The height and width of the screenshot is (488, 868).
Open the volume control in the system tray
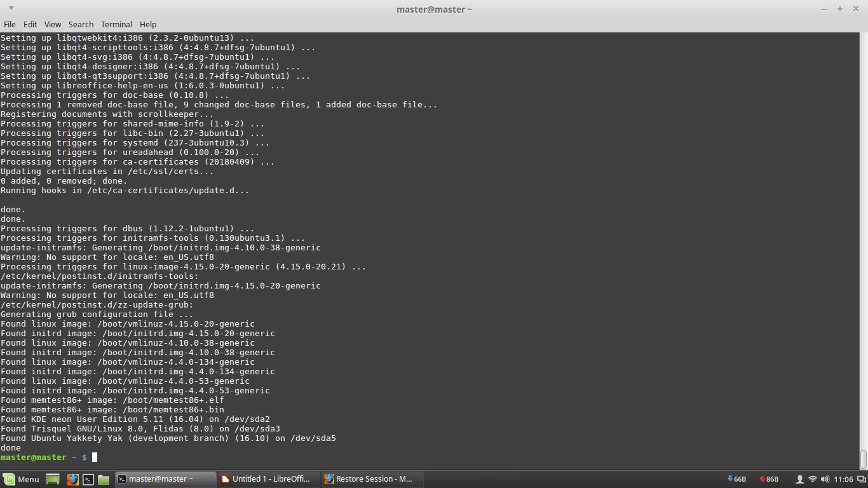tap(825, 479)
